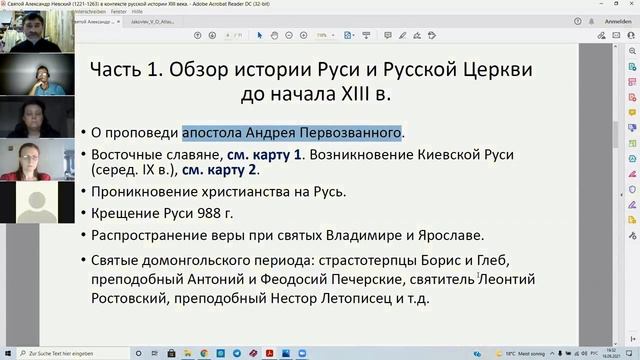
Task: Switch to the second document tab
Action: pos(152,22)
